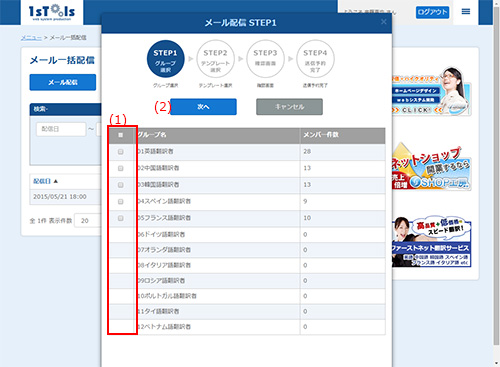Click the STEP4 completion circle
This screenshot has width=500, height=367.
[315, 59]
